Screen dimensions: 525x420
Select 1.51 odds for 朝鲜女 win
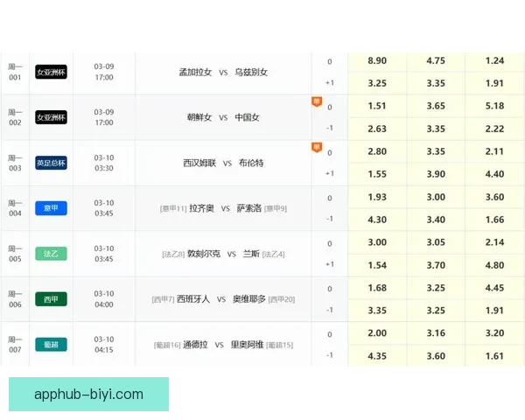click(377, 106)
